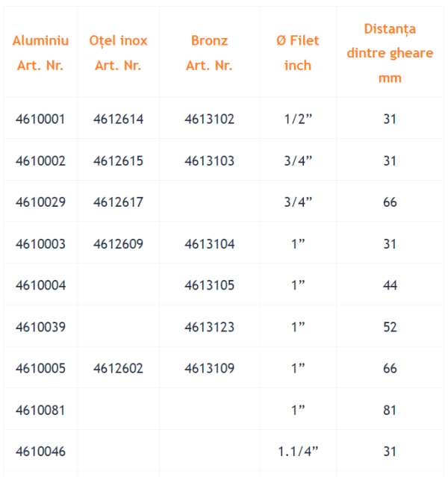Select stainless steel article 4612615
This screenshot has height=477, width=448.
[x=118, y=160]
